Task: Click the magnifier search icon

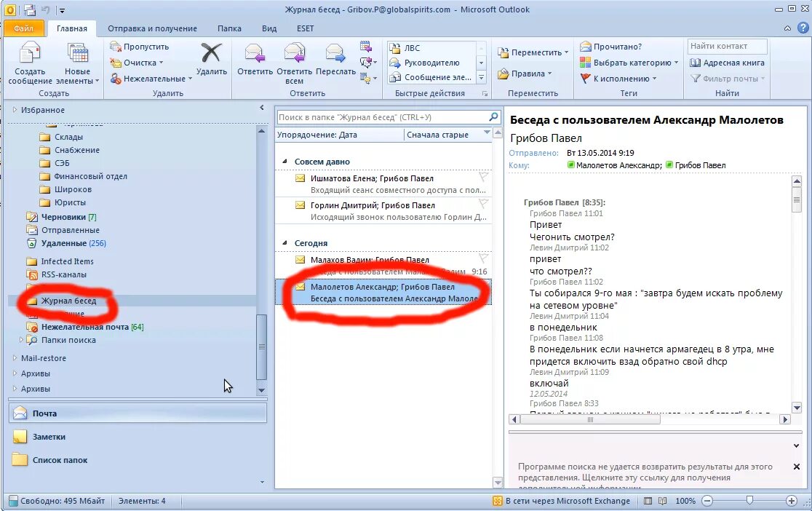Action: coord(493,117)
